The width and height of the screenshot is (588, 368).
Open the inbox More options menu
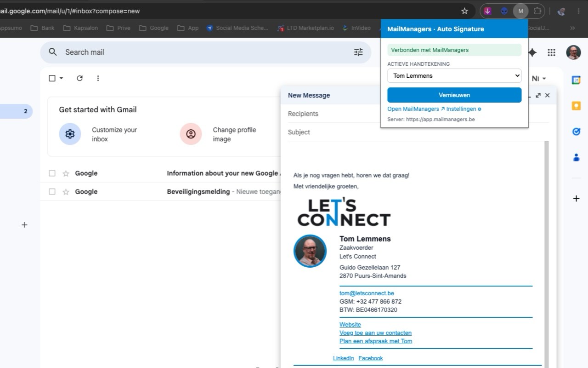[x=98, y=78]
